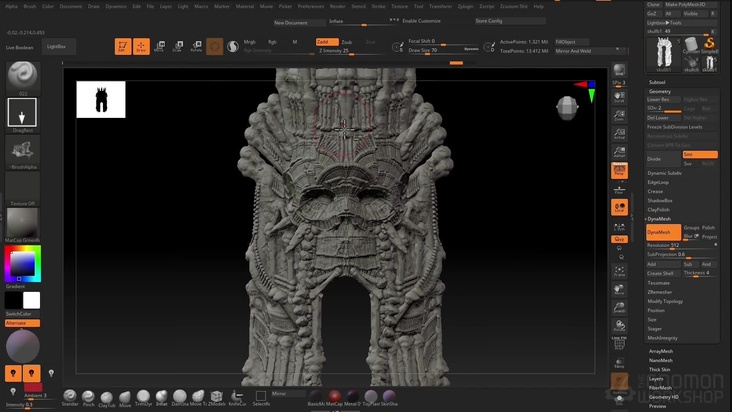
Task: Open the MatCap GreenRoma material selector
Action: point(22,223)
